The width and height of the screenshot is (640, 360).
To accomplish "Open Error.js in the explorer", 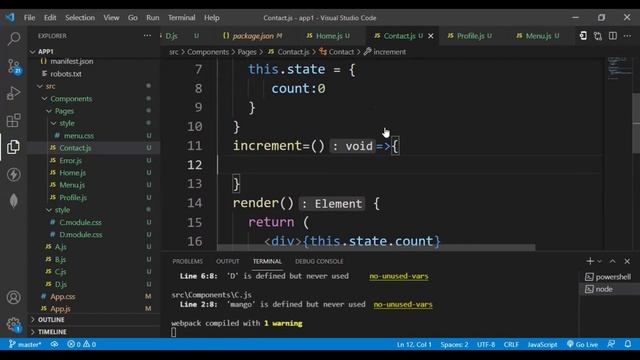I will click(x=70, y=160).
